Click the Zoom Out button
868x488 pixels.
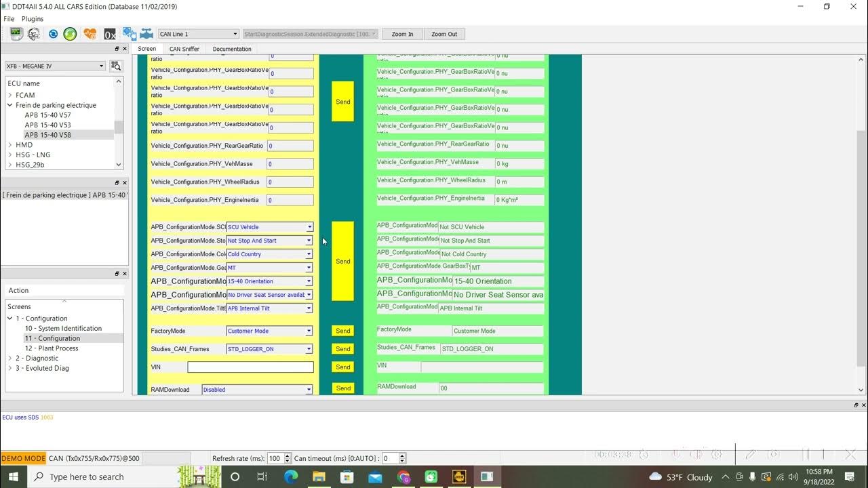[x=444, y=34]
